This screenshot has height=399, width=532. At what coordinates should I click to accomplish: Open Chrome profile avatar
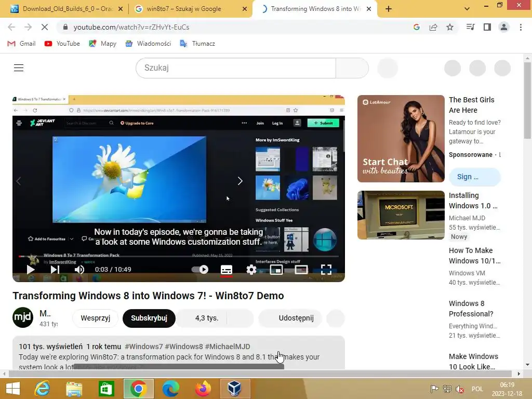[x=504, y=27]
